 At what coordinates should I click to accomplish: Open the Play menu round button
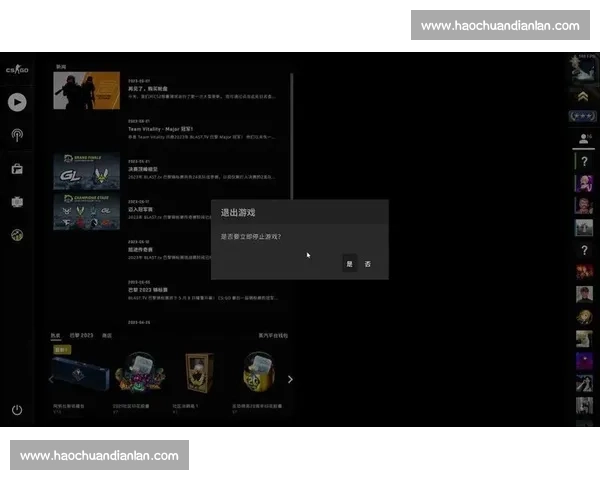[x=17, y=102]
